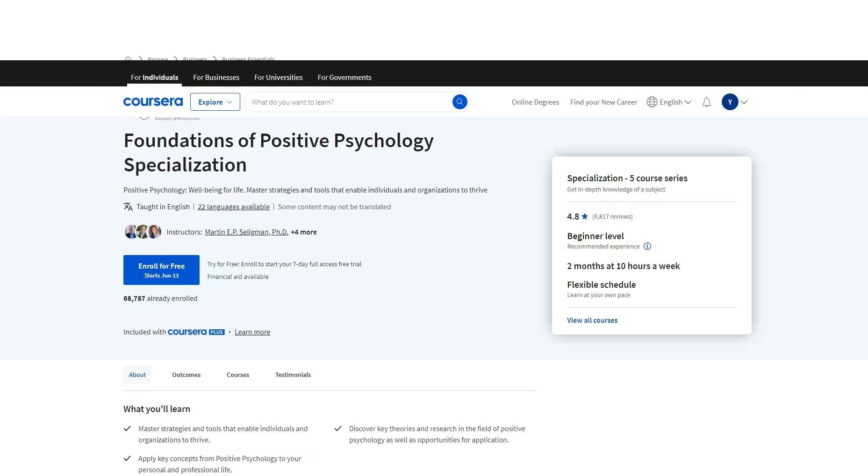This screenshot has width=868, height=476.
Task: Click the What you'll learn heading
Action: 157,409
